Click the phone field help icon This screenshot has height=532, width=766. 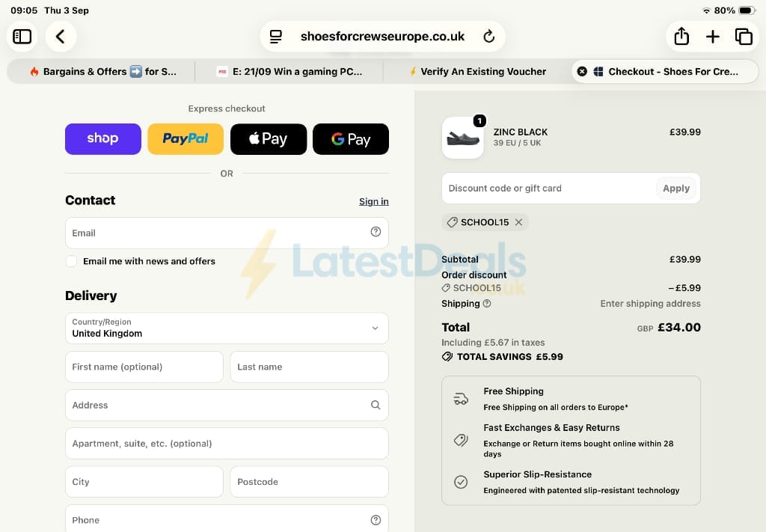[x=376, y=520]
